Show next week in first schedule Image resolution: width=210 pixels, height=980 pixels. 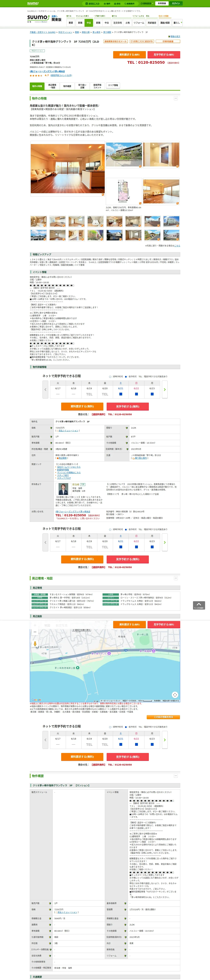coord(165,390)
